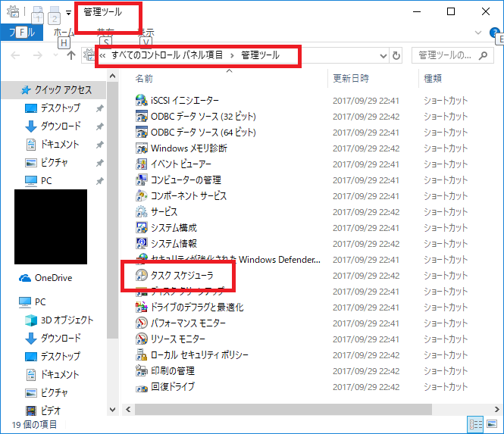Open the ホーム ribbon tab

[x=64, y=33]
